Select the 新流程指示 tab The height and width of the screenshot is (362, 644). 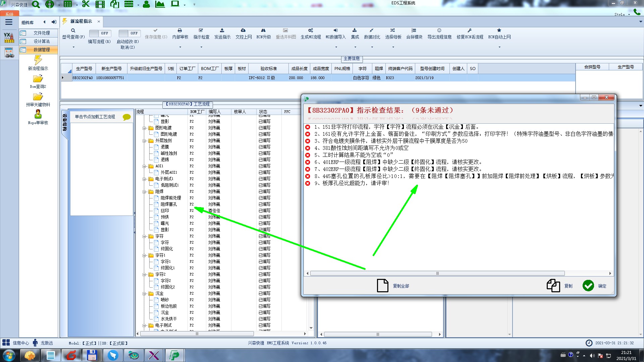pyautogui.click(x=81, y=21)
